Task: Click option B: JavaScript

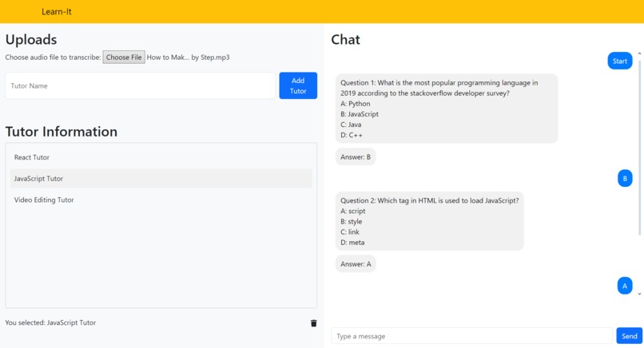Action: (360, 114)
